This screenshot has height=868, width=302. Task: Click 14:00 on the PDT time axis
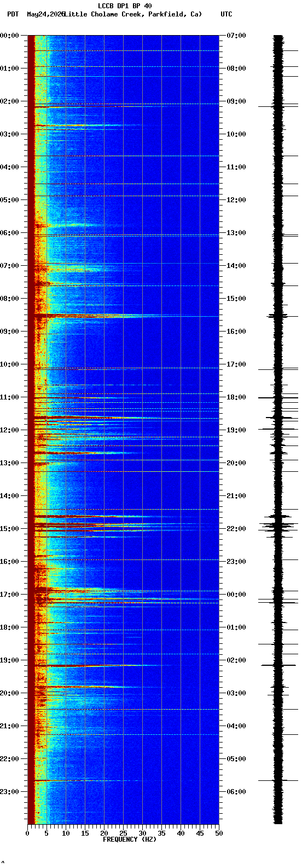pos(10,496)
